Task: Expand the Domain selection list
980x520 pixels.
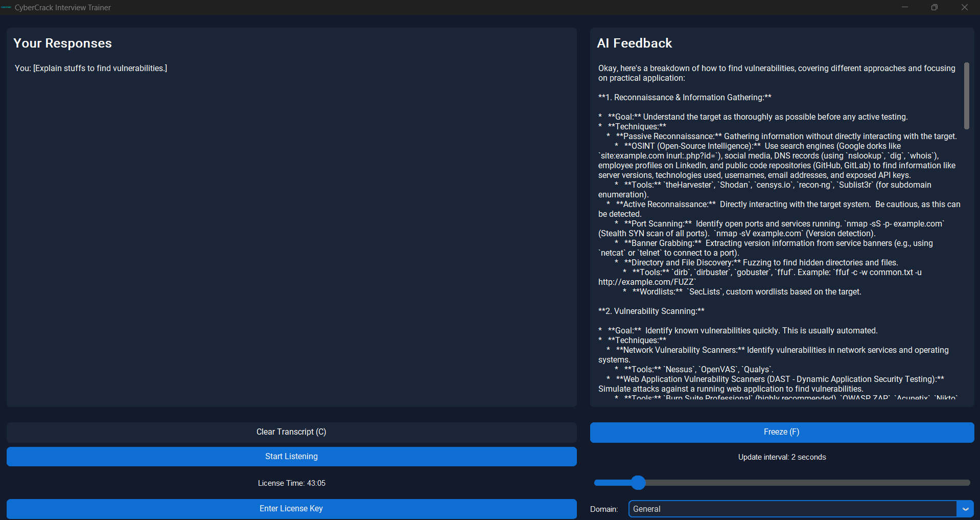Action: 966,509
